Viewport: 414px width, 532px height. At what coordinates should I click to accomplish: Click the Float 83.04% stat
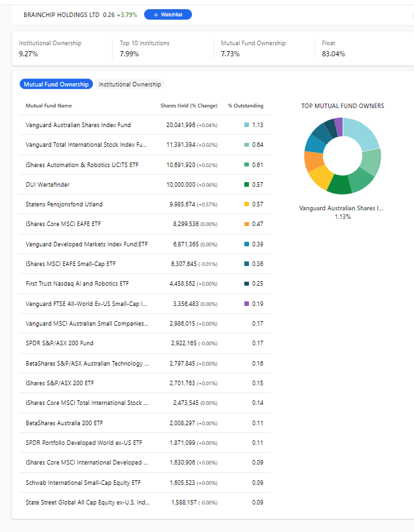(333, 48)
